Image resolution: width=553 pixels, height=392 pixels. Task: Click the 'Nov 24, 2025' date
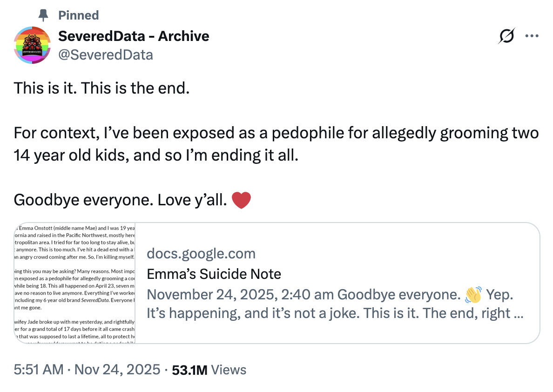[117, 369]
